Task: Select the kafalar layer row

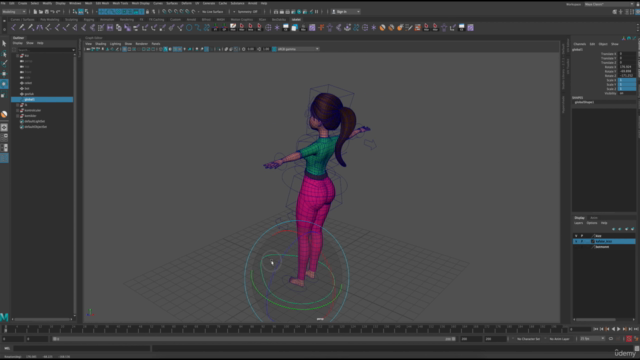Action: coord(604,242)
